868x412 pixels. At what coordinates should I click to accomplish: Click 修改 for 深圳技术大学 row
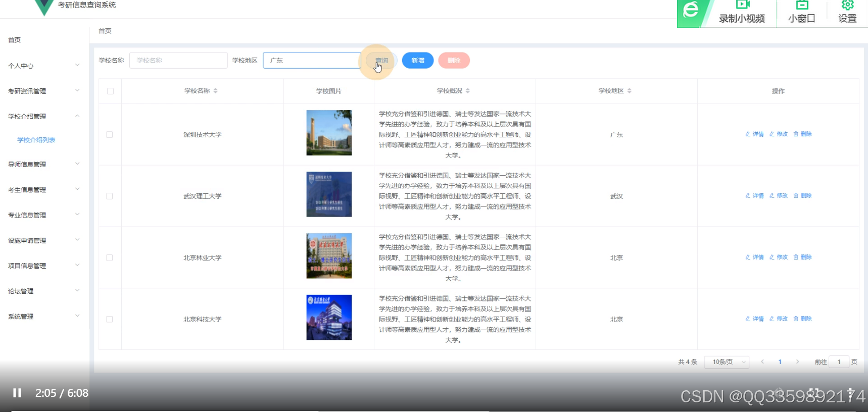point(779,134)
